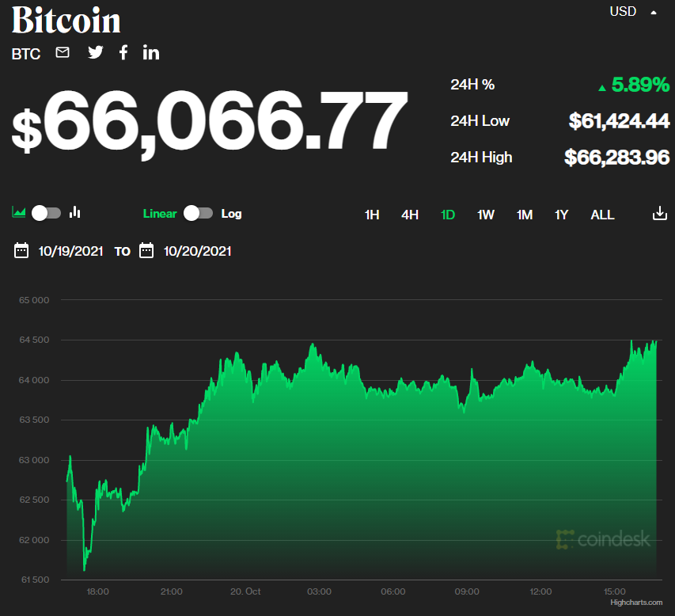675x616 pixels.
Task: Select the 1W time range
Action: point(486,215)
